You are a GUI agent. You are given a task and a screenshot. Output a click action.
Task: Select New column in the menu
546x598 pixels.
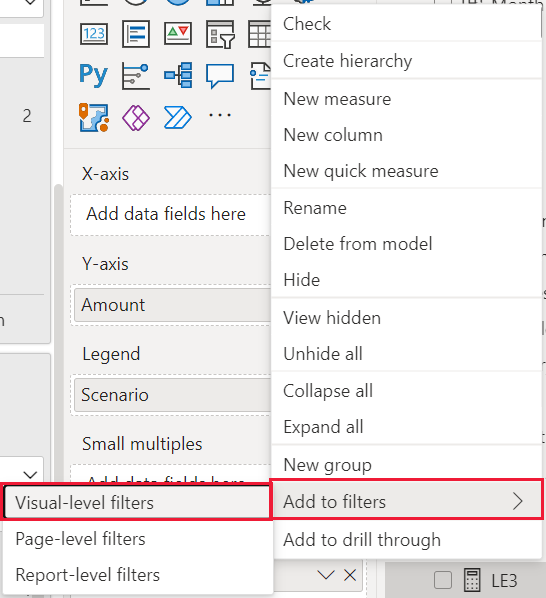coord(407,135)
